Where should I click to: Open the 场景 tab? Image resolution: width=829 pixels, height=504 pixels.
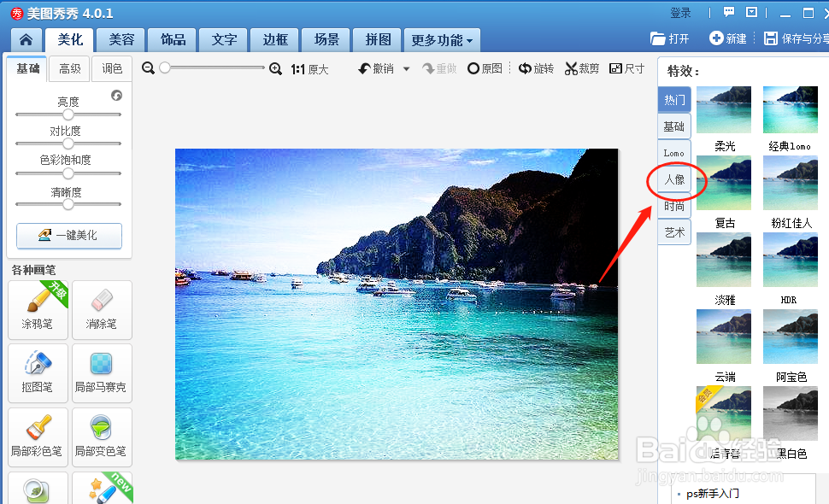pos(326,39)
